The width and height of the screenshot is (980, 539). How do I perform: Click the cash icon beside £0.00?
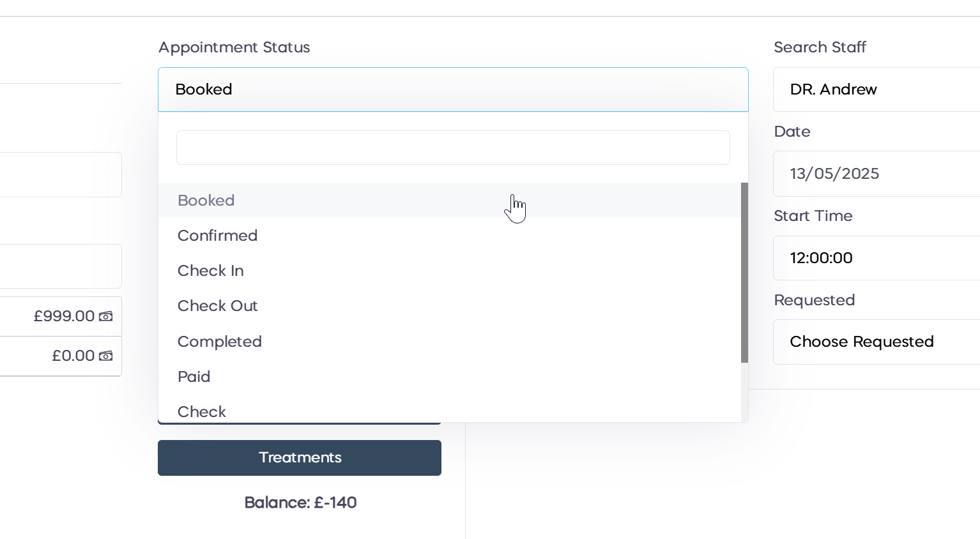106,356
